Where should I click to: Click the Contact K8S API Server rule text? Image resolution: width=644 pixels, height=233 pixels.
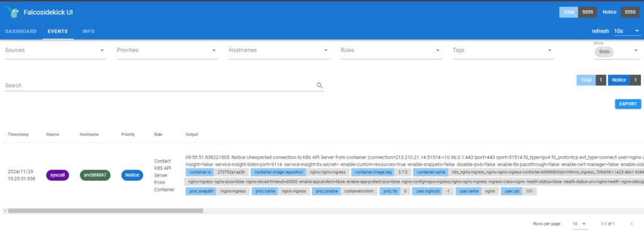164,175
